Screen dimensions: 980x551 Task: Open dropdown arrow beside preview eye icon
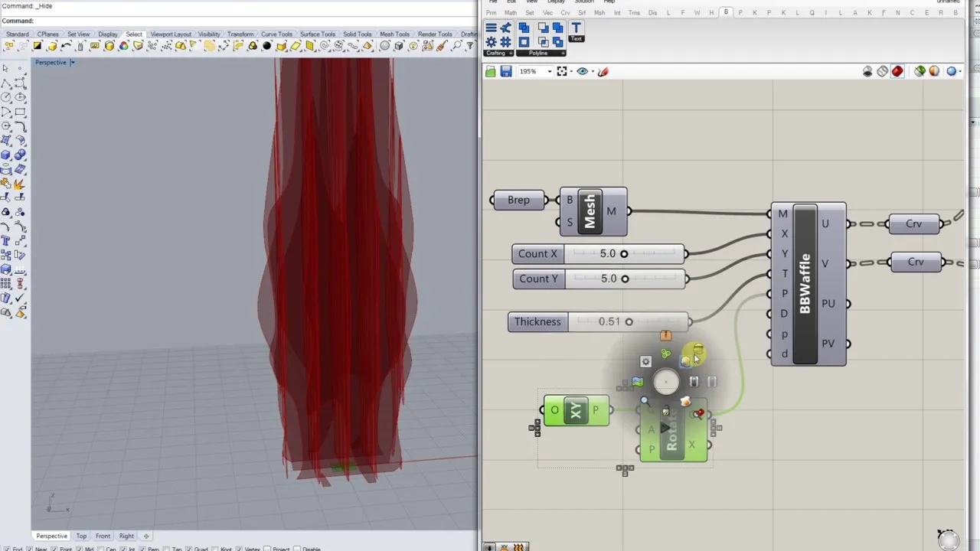pos(591,72)
